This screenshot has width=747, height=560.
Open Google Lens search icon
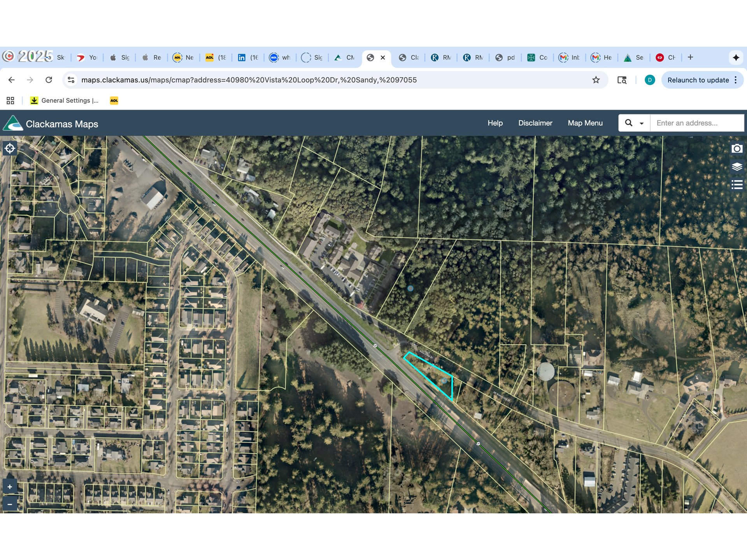point(622,80)
